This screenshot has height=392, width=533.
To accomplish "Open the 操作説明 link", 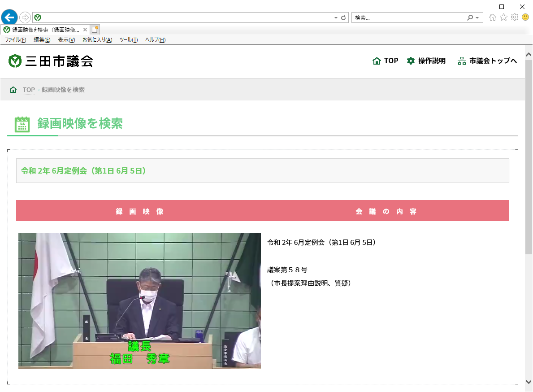I will tap(432, 61).
